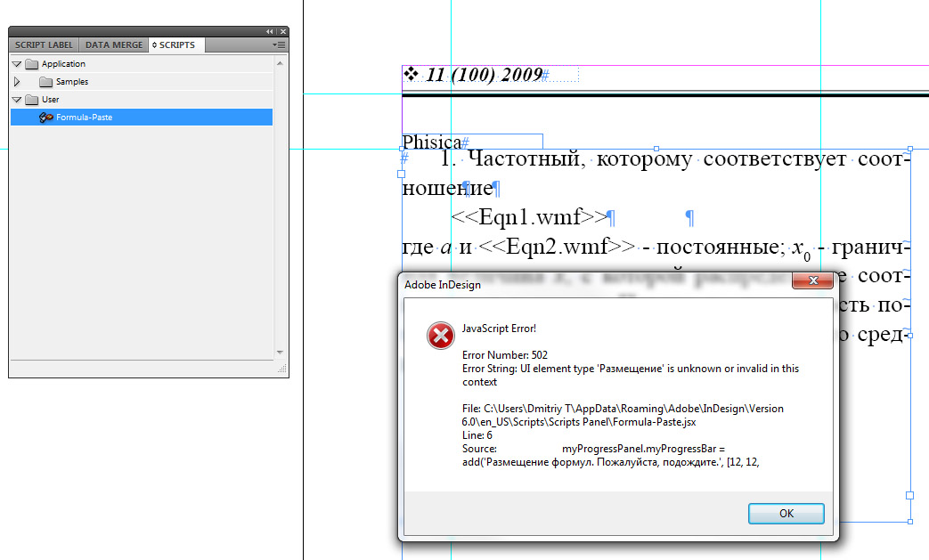
Task: Select the Scripts tab
Action: (x=176, y=45)
